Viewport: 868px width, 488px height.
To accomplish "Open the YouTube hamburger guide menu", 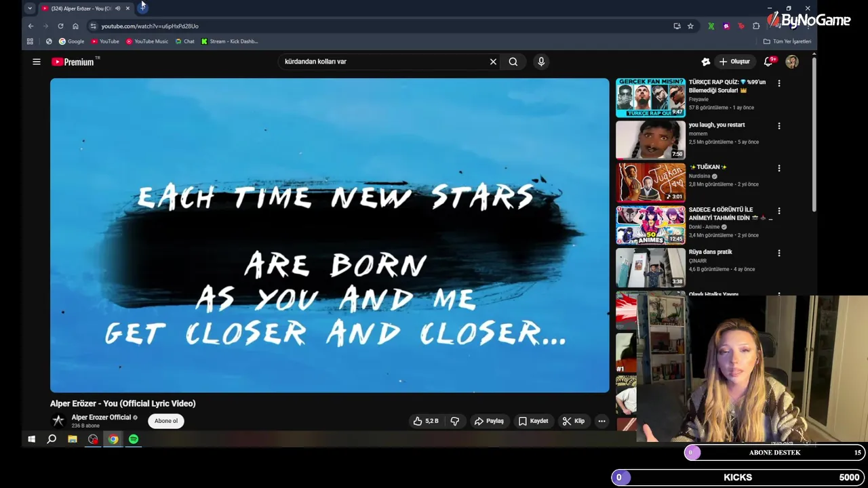I will [37, 62].
